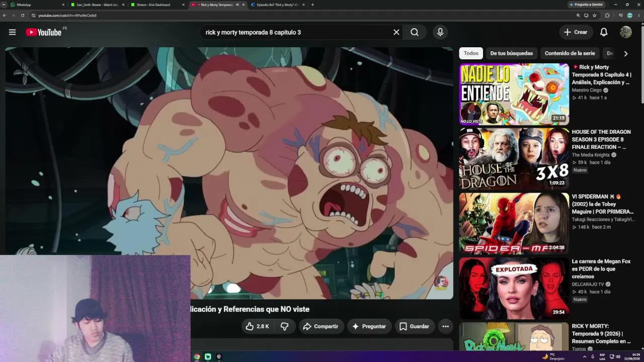The image size is (644, 362).
Task: Open the Chrome three-dot menu
Action: coord(638,16)
